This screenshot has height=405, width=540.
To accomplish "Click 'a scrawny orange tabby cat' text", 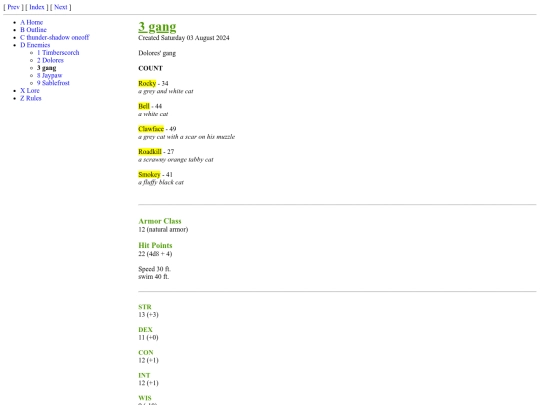I will [176, 159].
